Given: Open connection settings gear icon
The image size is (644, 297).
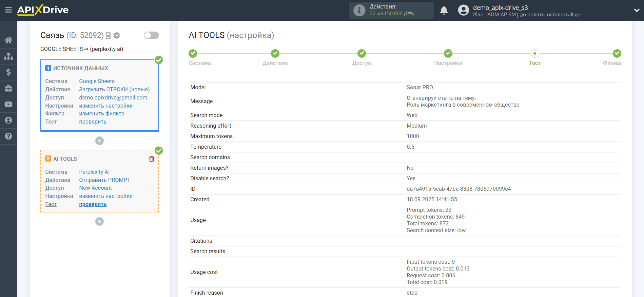Looking at the screenshot, I should click(117, 35).
